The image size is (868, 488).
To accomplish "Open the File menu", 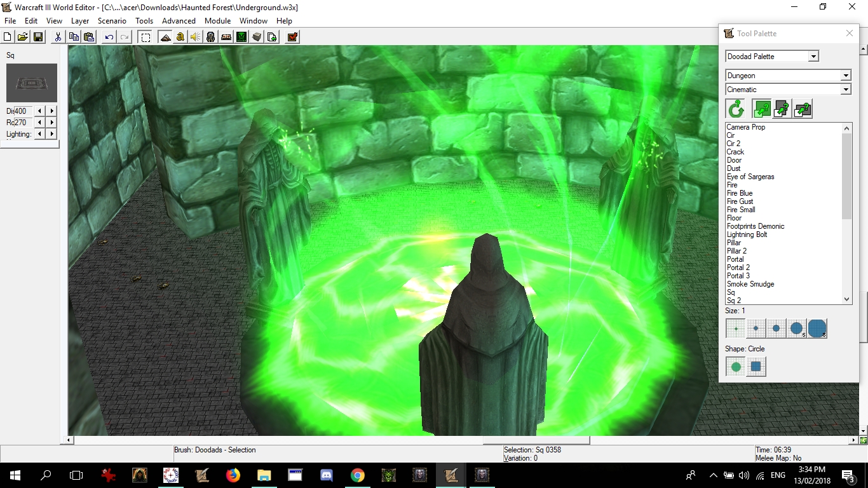I will click(x=10, y=21).
